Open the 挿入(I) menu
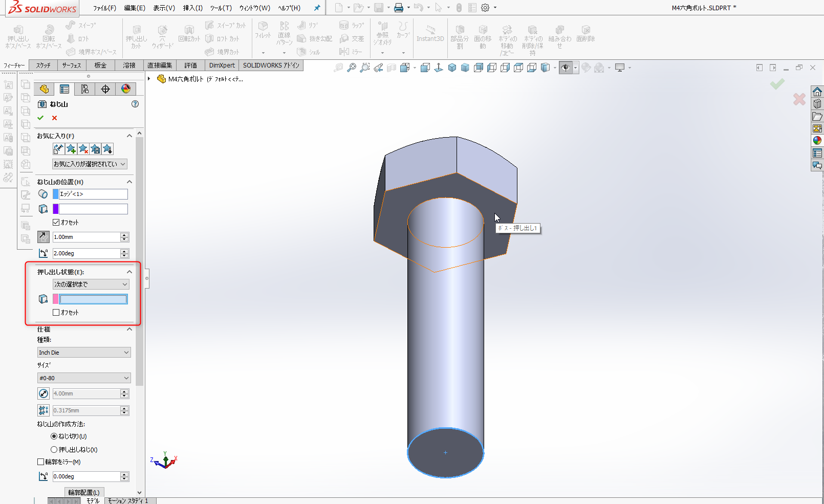 pyautogui.click(x=192, y=8)
